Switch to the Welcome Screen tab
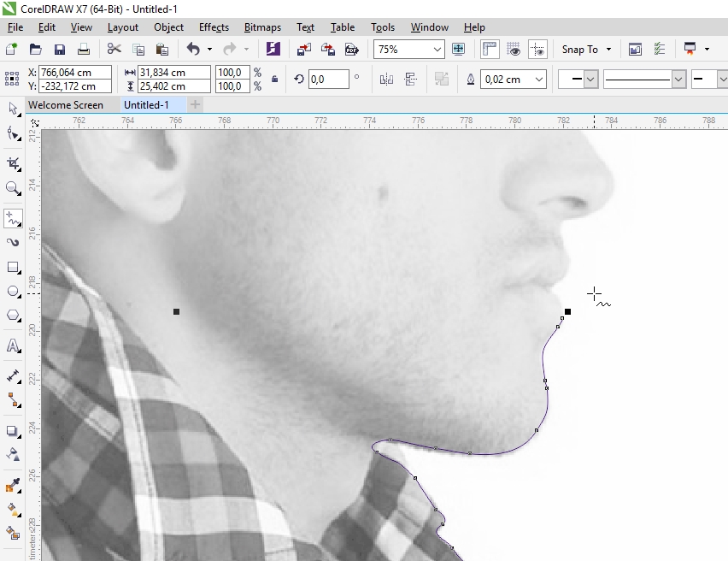728x561 pixels. [65, 105]
